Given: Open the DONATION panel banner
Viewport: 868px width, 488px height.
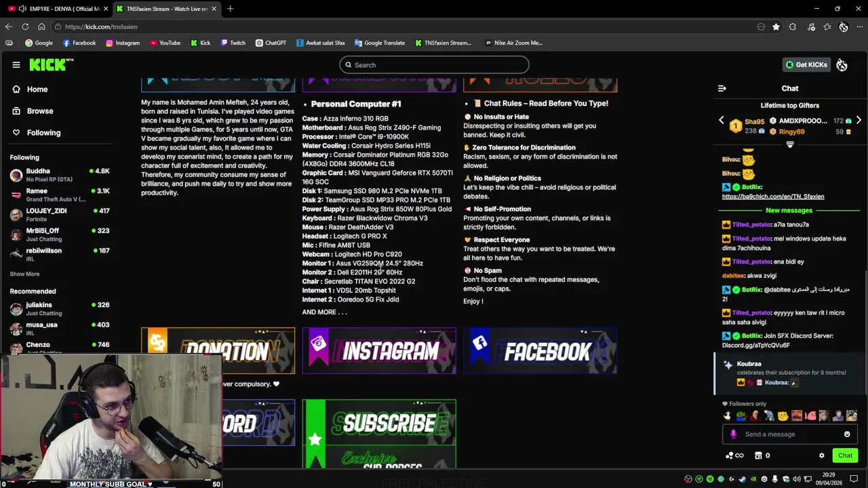Looking at the screenshot, I should (x=218, y=350).
